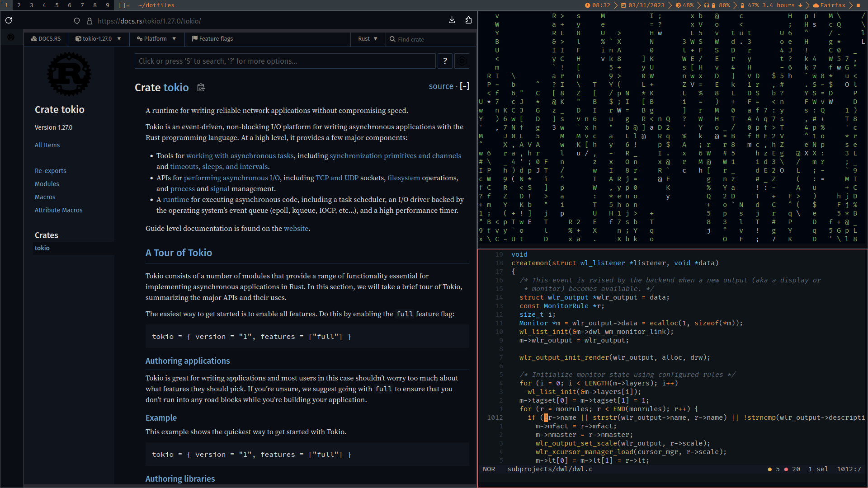This screenshot has width=868, height=488.
Task: Expand the tokio-1.27.0 version dropdown
Action: [98, 39]
